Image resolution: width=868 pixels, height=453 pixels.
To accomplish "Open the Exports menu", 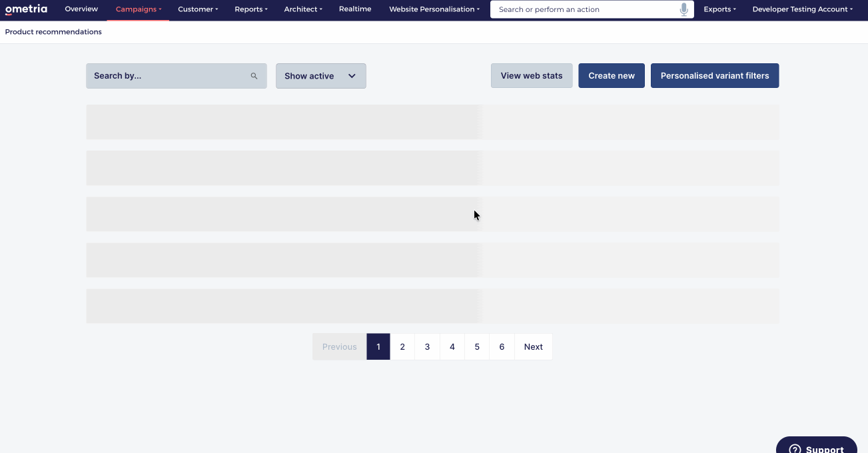I will pos(719,9).
